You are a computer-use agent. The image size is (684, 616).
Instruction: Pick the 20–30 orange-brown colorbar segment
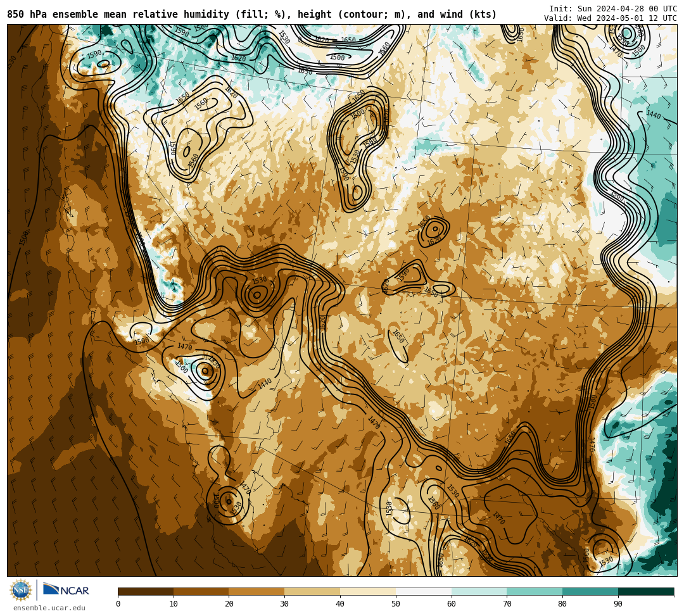point(256,591)
